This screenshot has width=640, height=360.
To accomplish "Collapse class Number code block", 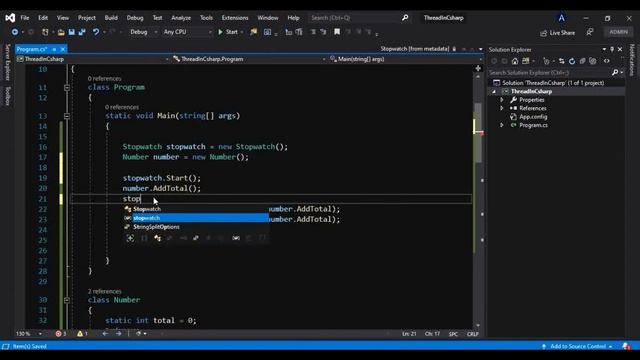I will [67, 300].
